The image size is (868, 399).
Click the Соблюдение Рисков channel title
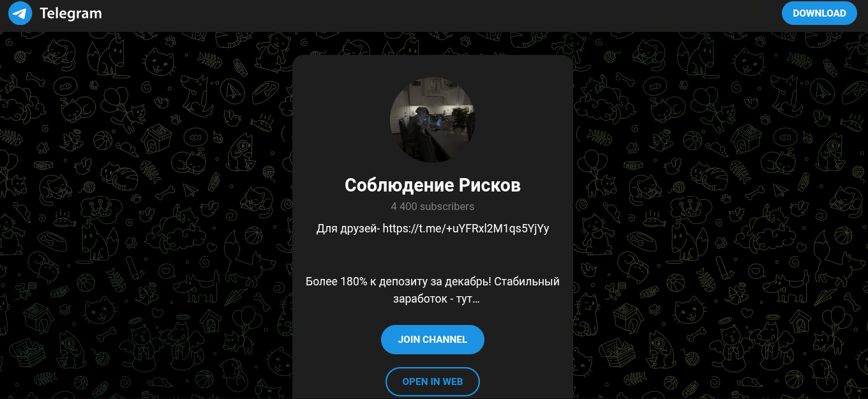pyautogui.click(x=433, y=185)
